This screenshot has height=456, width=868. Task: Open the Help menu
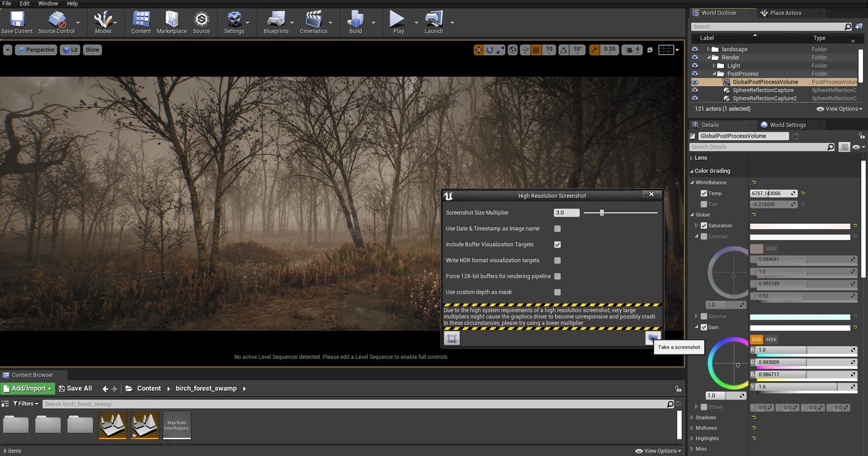point(72,3)
